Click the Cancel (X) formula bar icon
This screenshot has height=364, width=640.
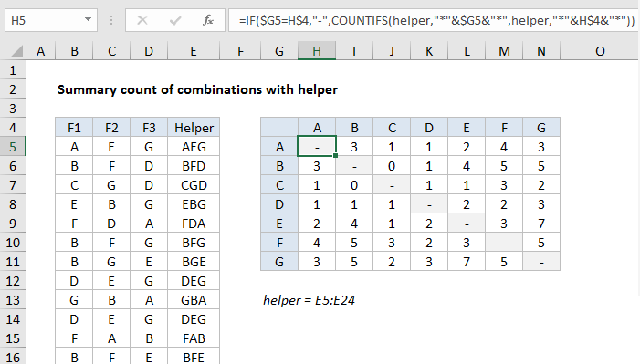point(142,20)
